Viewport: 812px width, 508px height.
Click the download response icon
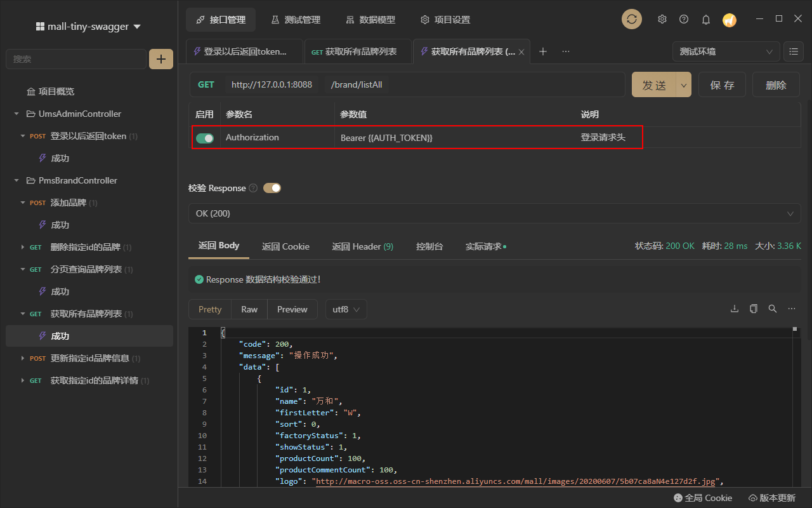(735, 309)
